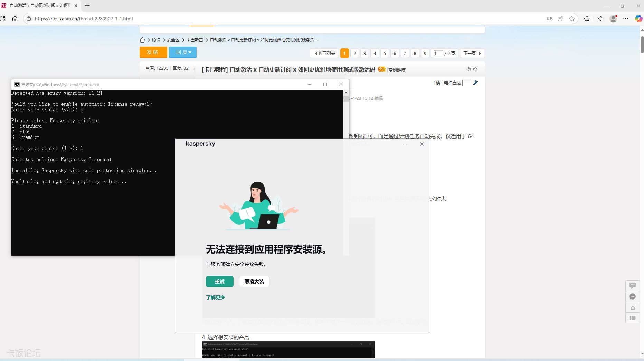
Task: Click the browser refresh icon
Action: (3, 19)
